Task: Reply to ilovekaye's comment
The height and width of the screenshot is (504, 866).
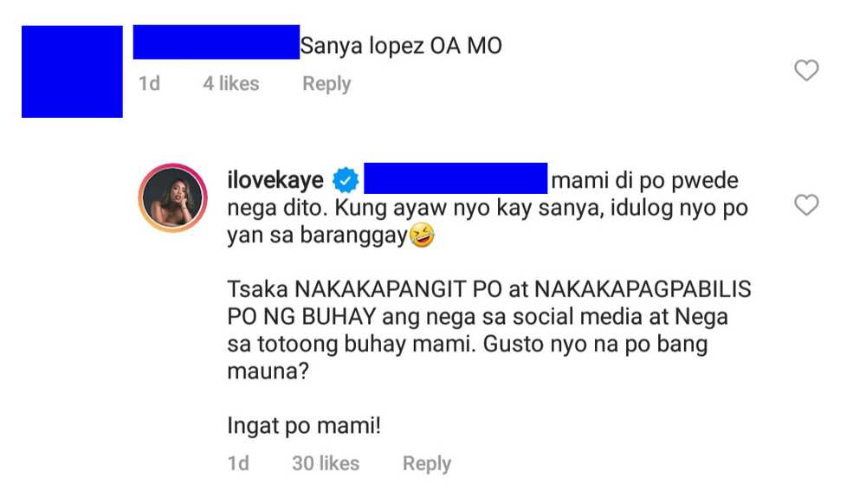Action: (427, 463)
